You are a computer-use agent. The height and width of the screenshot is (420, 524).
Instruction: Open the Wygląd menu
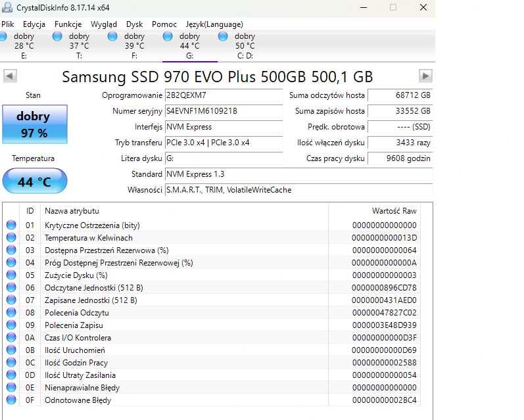(x=104, y=24)
